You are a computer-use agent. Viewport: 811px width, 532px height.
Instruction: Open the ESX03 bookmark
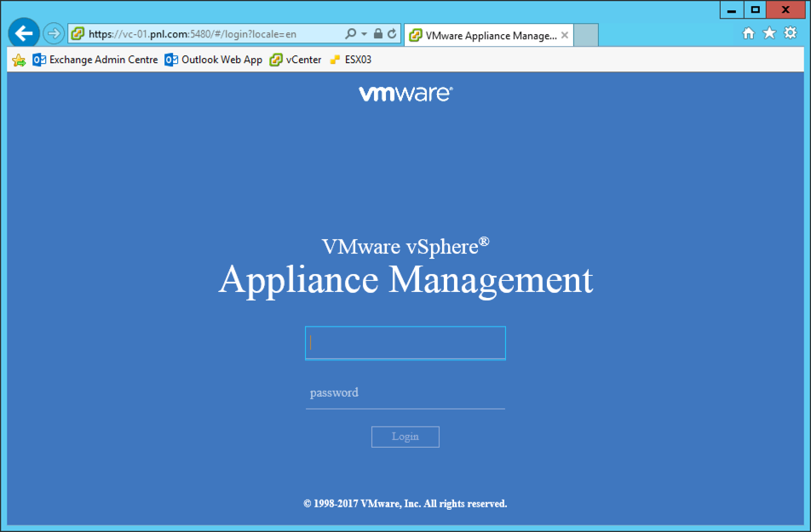click(x=351, y=60)
